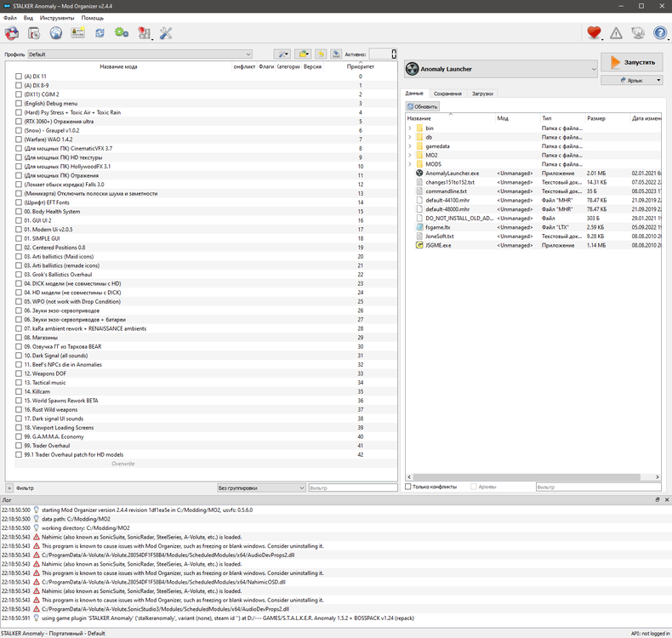672x638 pixels.
Task: Enable the (English) Debug menu mod
Action: [19, 103]
